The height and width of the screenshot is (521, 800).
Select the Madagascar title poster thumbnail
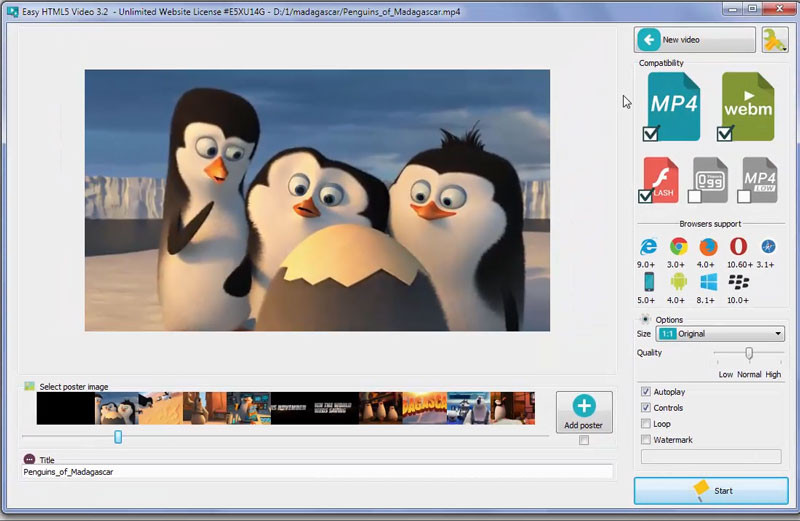pos(424,408)
